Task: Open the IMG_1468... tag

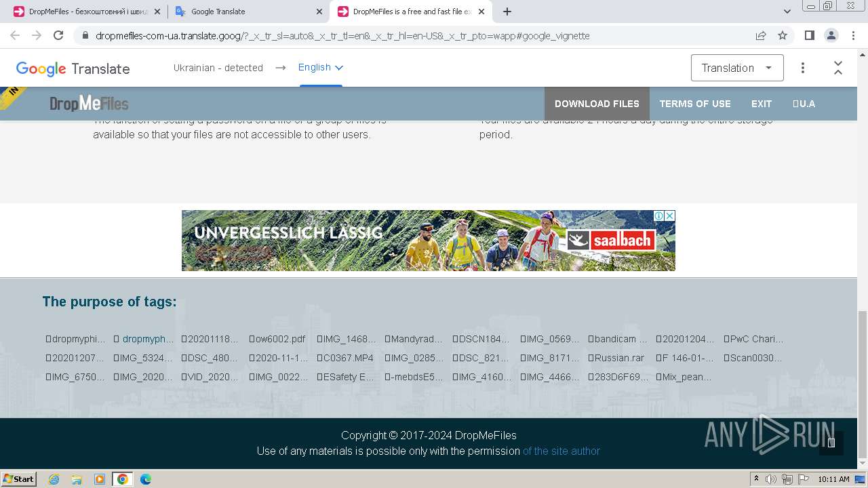Action: (346, 339)
